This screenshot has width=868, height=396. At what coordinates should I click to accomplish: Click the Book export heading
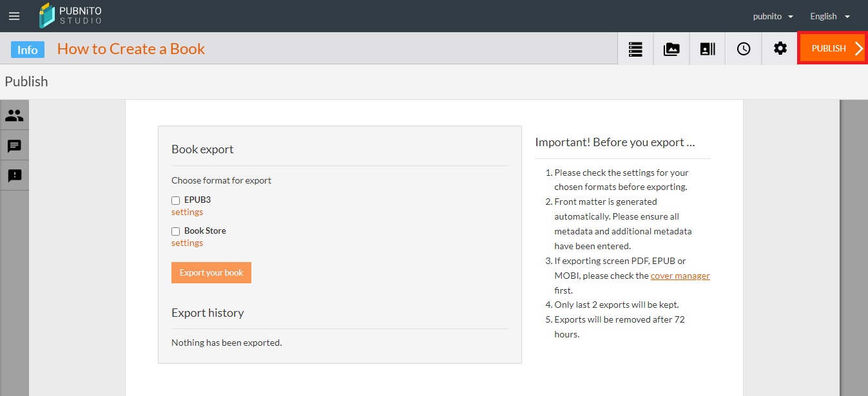coord(202,149)
